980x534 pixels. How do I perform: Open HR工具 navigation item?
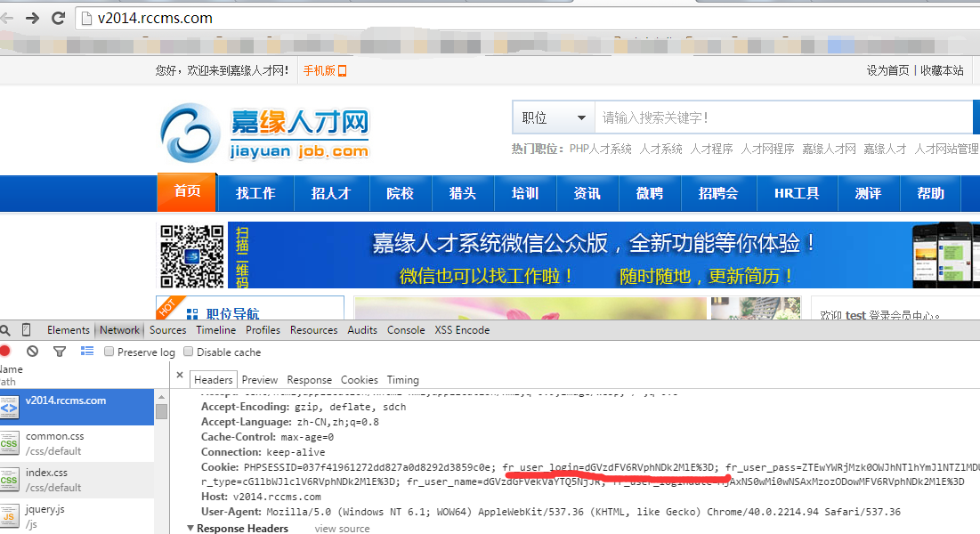[x=797, y=194]
